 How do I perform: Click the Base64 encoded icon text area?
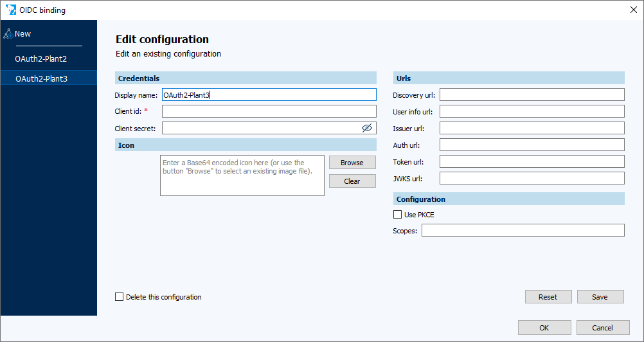tap(242, 175)
